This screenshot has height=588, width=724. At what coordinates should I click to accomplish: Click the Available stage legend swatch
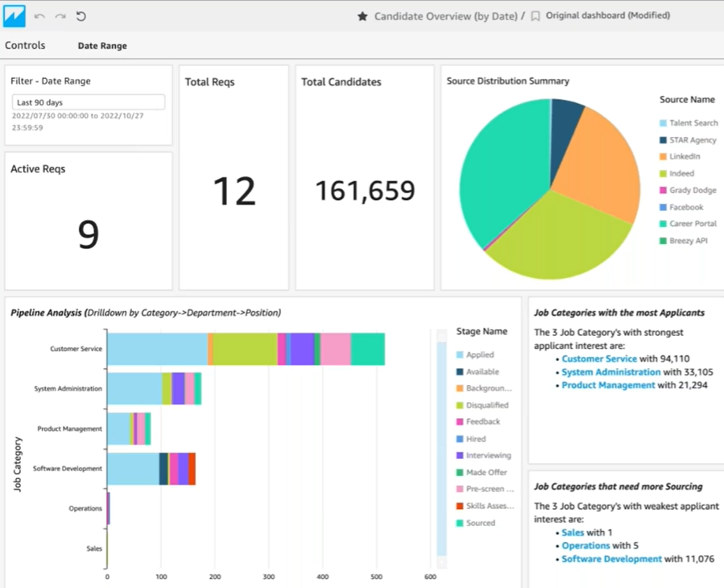pyautogui.click(x=459, y=372)
